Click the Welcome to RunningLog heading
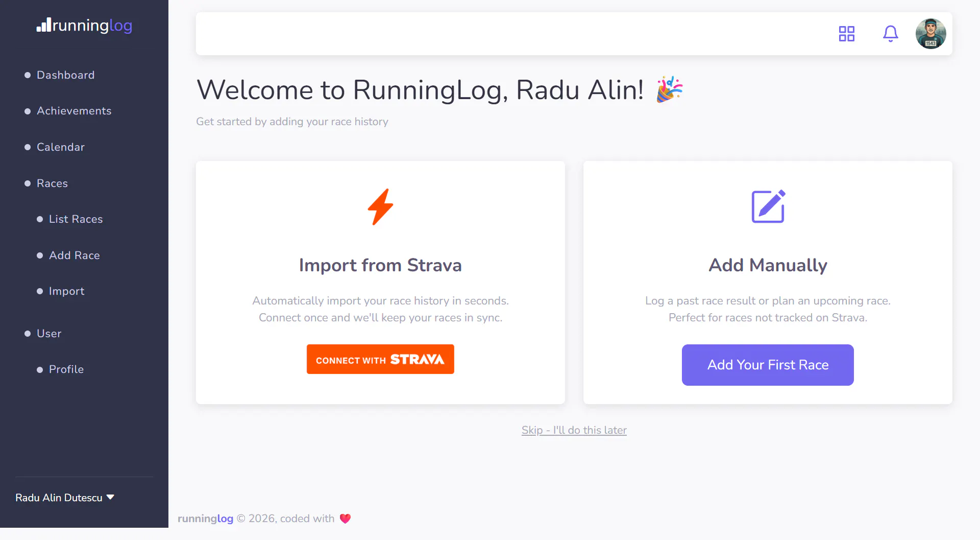980x540 pixels. tap(420, 90)
